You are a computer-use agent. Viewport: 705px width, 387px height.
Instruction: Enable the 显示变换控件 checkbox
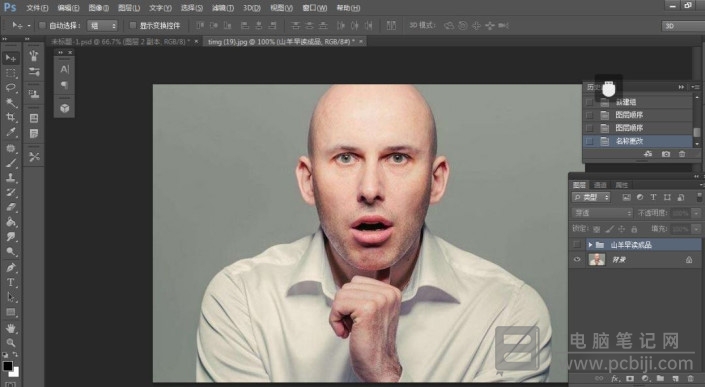pos(133,26)
